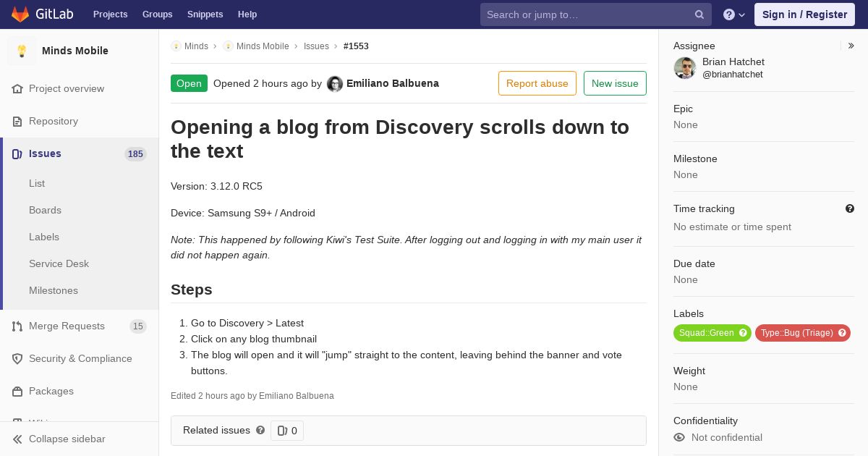The image size is (868, 456).
Task: Click the Project overview home icon
Action: point(17,88)
